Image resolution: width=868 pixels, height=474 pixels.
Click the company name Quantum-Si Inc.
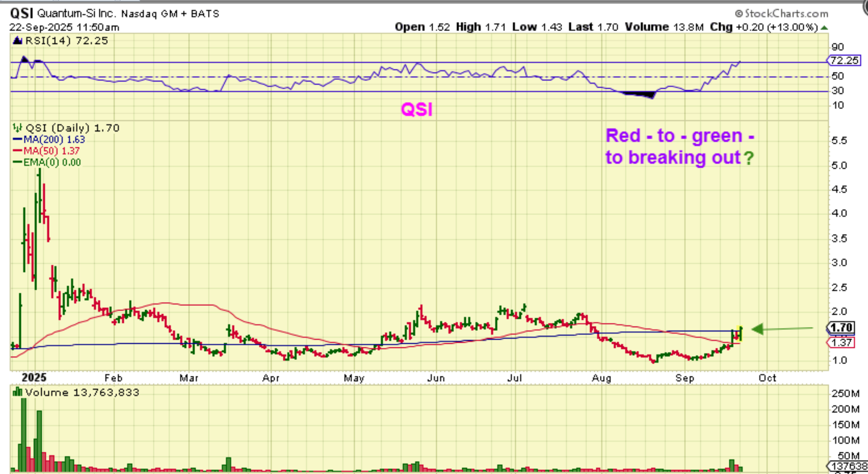(76, 13)
